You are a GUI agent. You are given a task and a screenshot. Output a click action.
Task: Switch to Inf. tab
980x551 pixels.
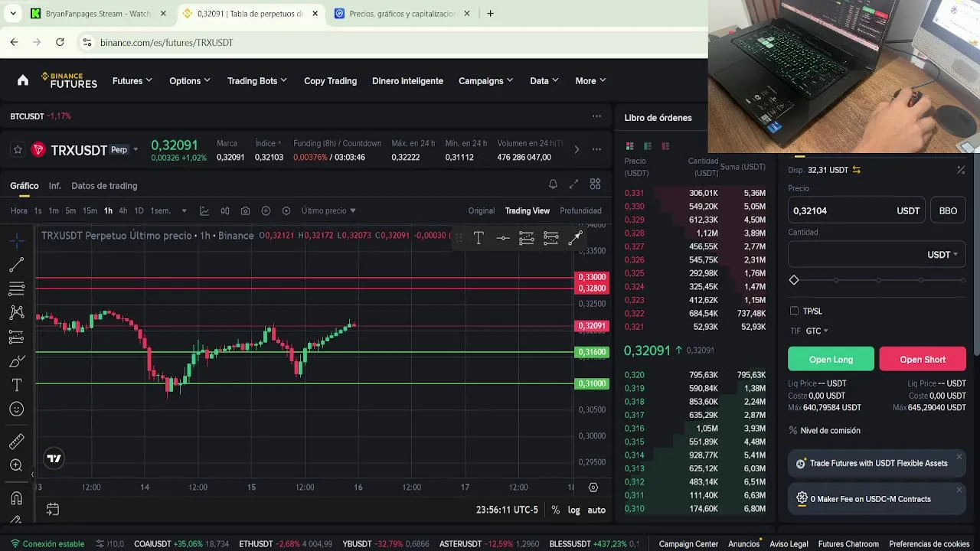54,186
